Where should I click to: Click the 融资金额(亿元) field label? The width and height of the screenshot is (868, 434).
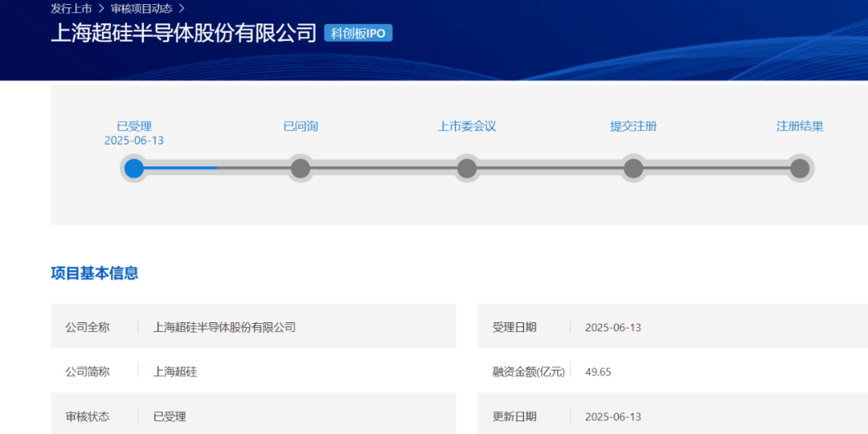click(x=529, y=372)
